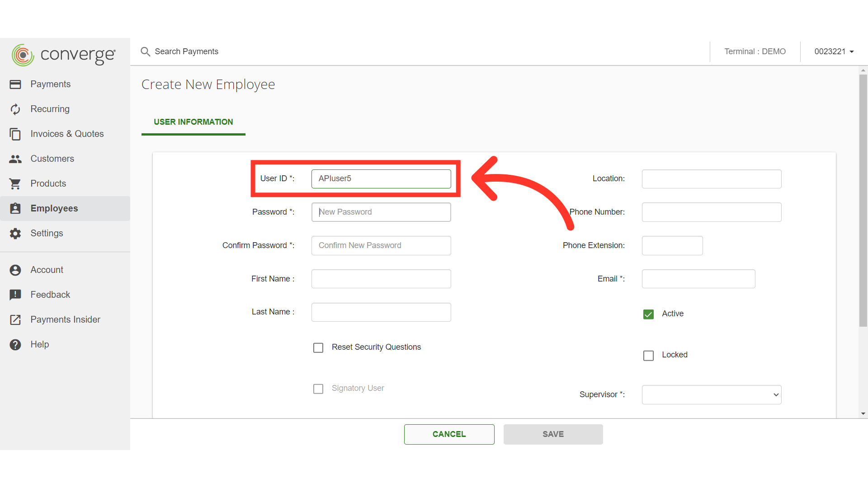The image size is (868, 488).
Task: Open the 0023221 account dropdown
Action: (834, 52)
